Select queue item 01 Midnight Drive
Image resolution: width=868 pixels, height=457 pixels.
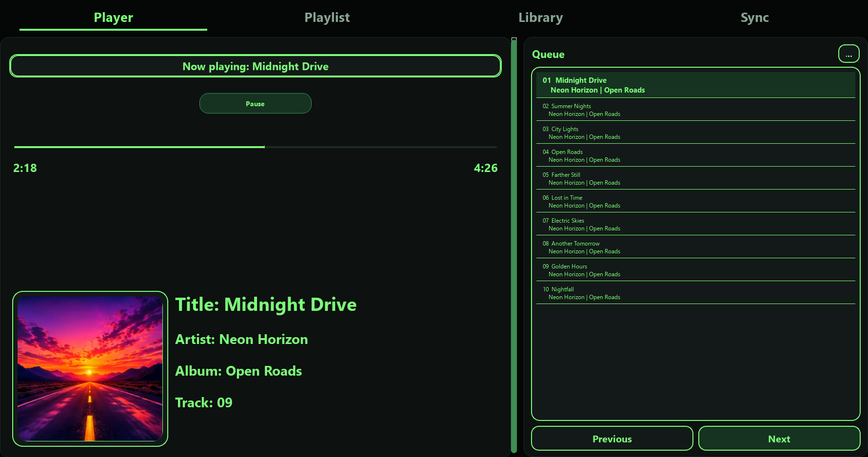point(695,85)
